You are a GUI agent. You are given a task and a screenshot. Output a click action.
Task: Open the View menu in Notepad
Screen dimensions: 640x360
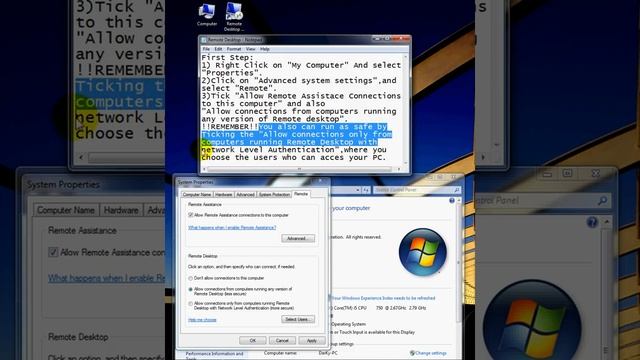point(250,49)
